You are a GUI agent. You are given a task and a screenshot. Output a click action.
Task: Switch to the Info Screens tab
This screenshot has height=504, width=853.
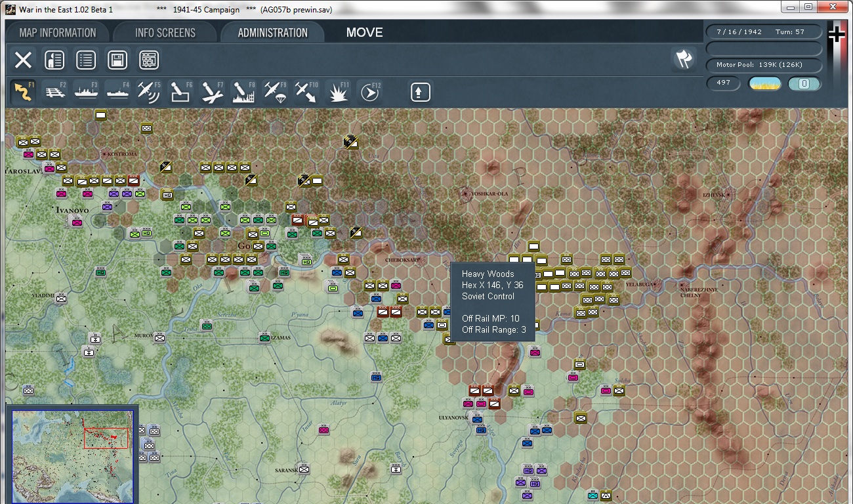pos(165,33)
